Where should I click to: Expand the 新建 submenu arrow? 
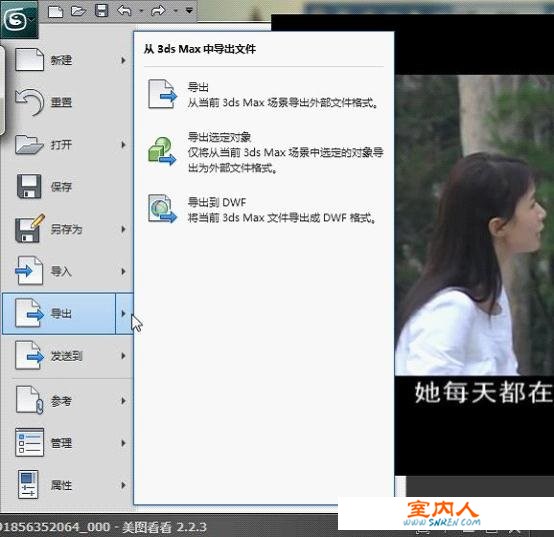click(123, 60)
